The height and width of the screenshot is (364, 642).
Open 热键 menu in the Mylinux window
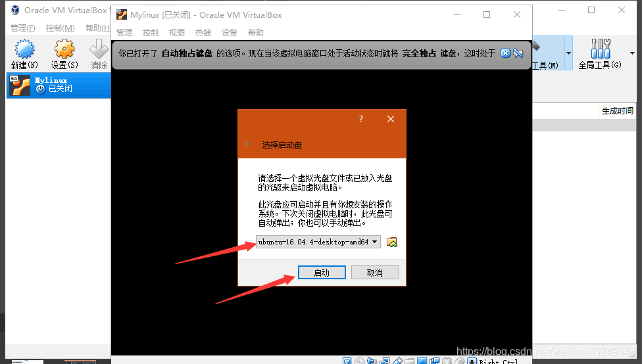(x=203, y=32)
